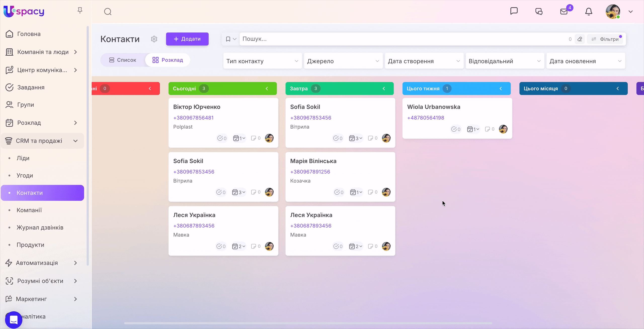Open the chat bubble icon in header
This screenshot has width=644, height=329.
point(514,11)
